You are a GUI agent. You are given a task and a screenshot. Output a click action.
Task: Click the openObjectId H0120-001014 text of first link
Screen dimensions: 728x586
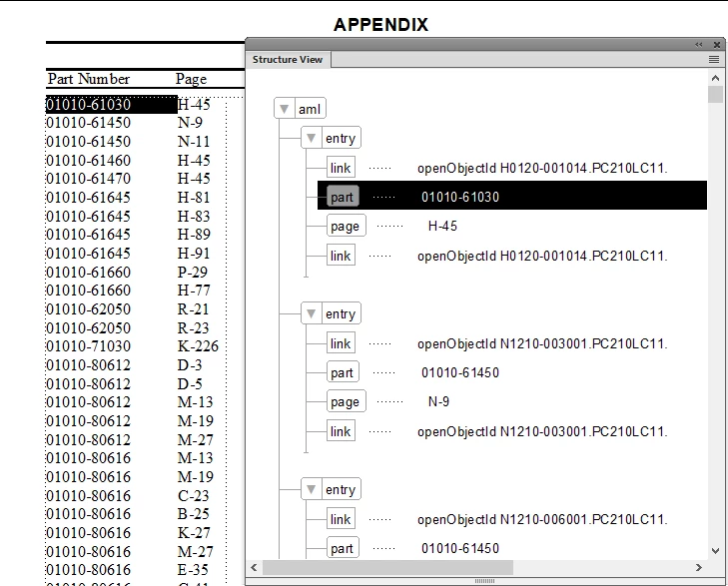[x=542, y=168]
